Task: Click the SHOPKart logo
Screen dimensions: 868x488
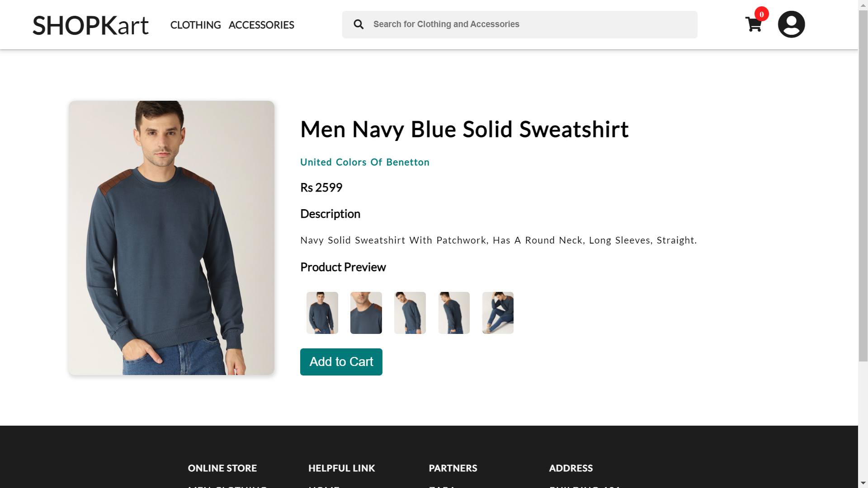Action: tap(90, 25)
